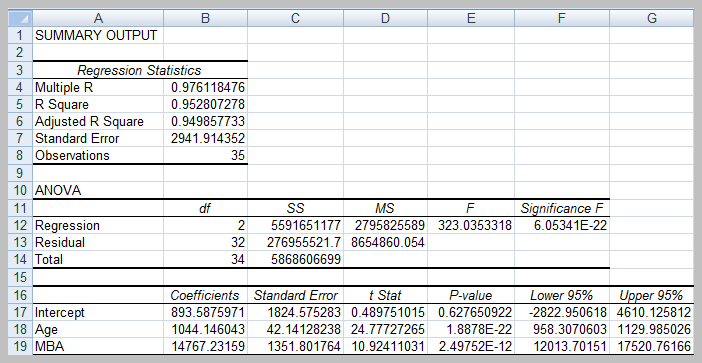Select the Multiple R value 0.976118476

[205, 87]
